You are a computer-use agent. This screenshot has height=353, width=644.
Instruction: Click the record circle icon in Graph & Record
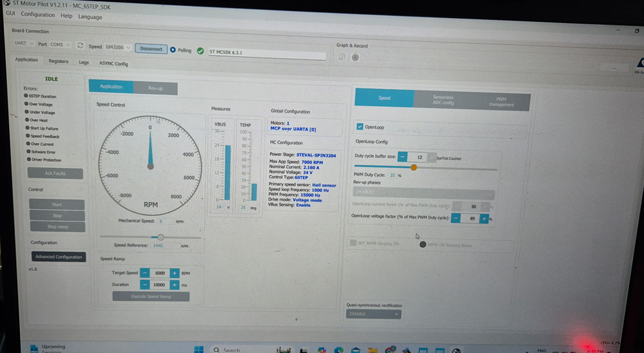(355, 57)
